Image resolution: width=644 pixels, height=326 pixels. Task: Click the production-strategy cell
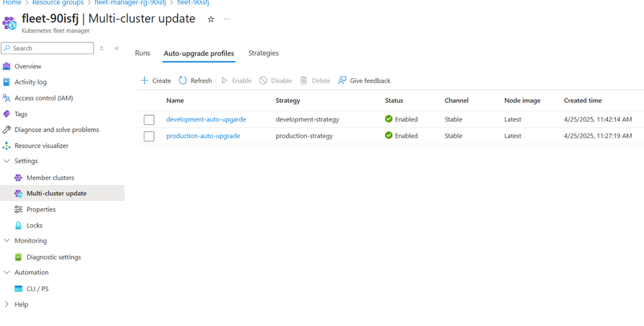pos(304,136)
